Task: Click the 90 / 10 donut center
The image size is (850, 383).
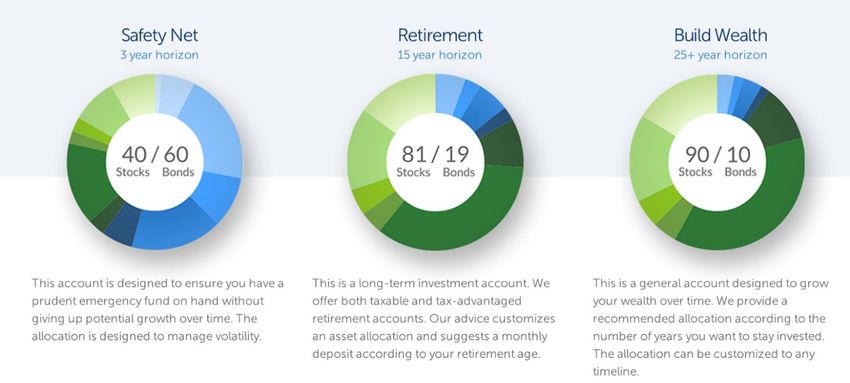Action: click(717, 161)
